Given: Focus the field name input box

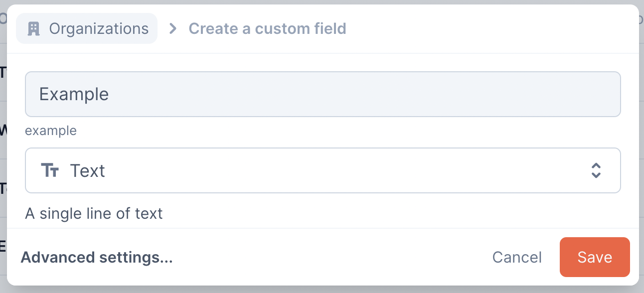Looking at the screenshot, I should point(322,94).
